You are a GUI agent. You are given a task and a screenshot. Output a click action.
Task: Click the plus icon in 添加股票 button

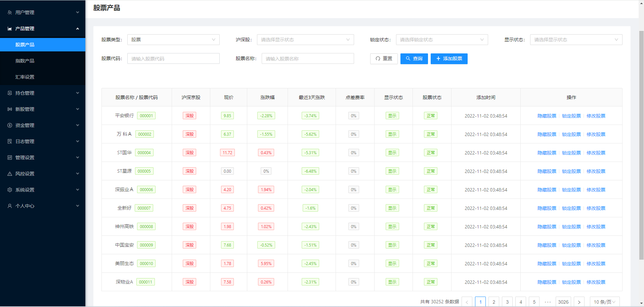click(438, 58)
